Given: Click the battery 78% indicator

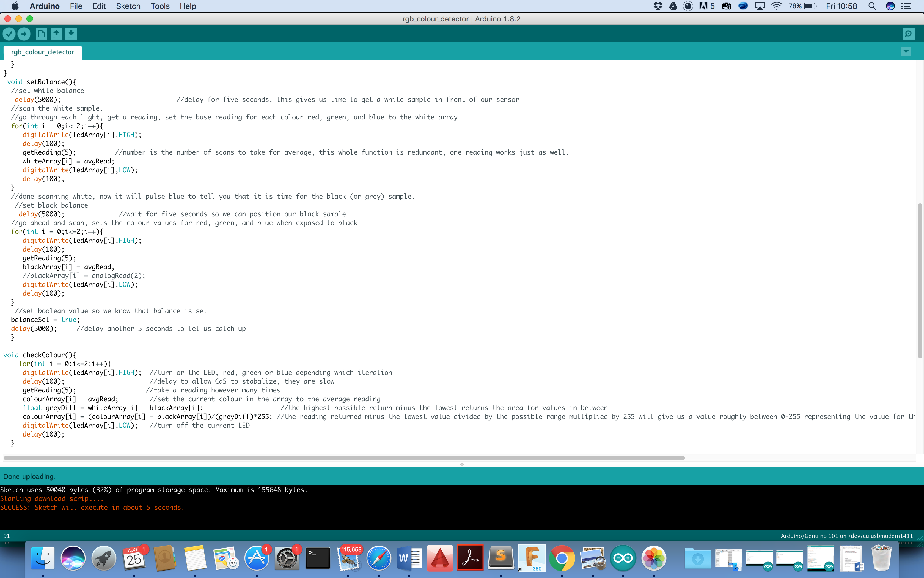Looking at the screenshot, I should click(x=802, y=6).
